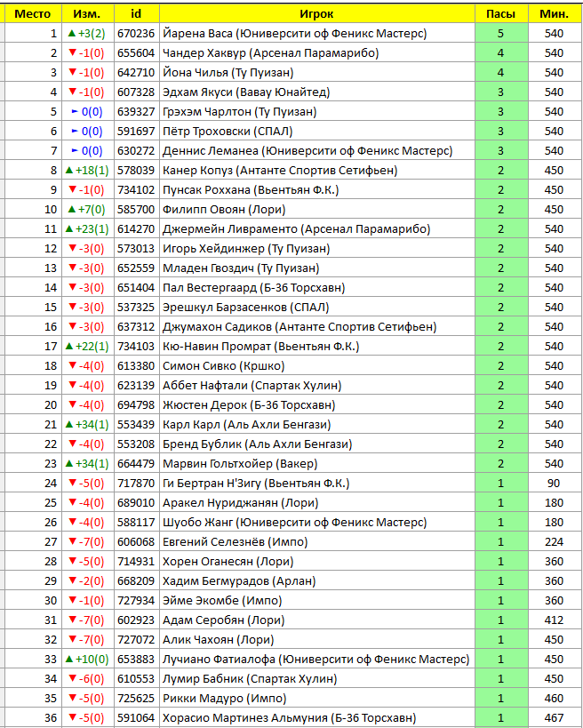This screenshot has height=728, width=583.
Task: Click Алик Чахоян (Лори) cell
Action: pyautogui.click(x=316, y=639)
